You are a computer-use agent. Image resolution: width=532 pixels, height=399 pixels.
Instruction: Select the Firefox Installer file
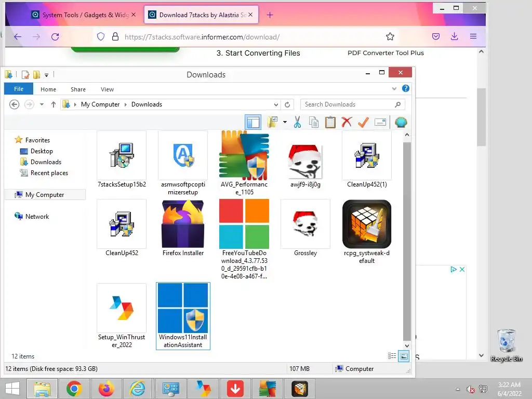183,228
